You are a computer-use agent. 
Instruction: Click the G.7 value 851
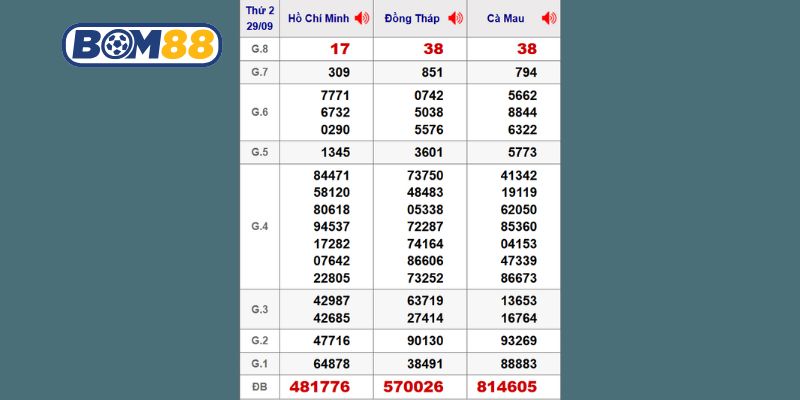[x=433, y=72]
